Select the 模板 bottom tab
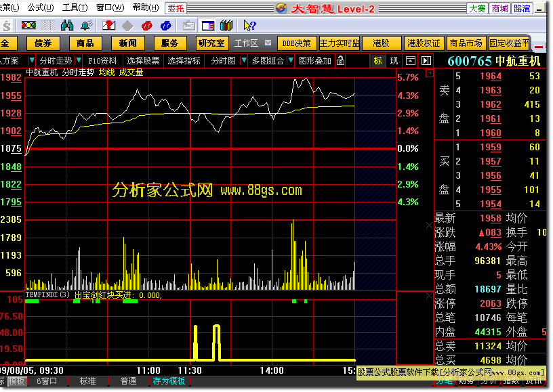The height and width of the screenshot is (392, 553). (x=16, y=380)
